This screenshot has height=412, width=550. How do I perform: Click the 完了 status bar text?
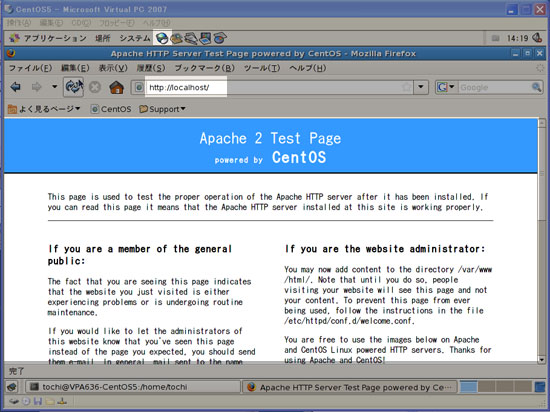click(16, 371)
